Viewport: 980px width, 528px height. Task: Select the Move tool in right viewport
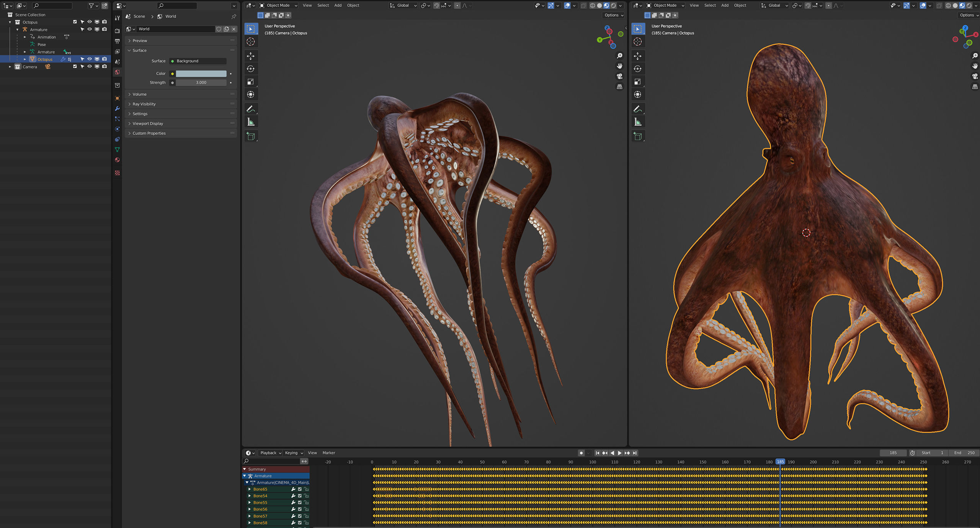coord(638,56)
